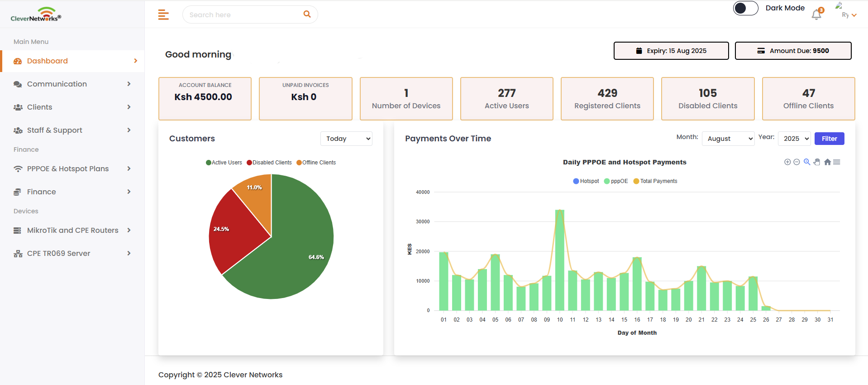Open the chart export hamburger menu
The width and height of the screenshot is (868, 385).
pos(837,162)
